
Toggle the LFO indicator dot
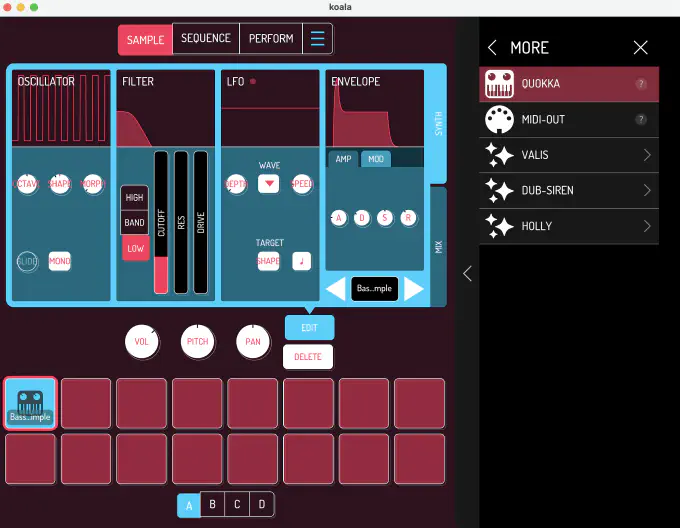coord(252,81)
